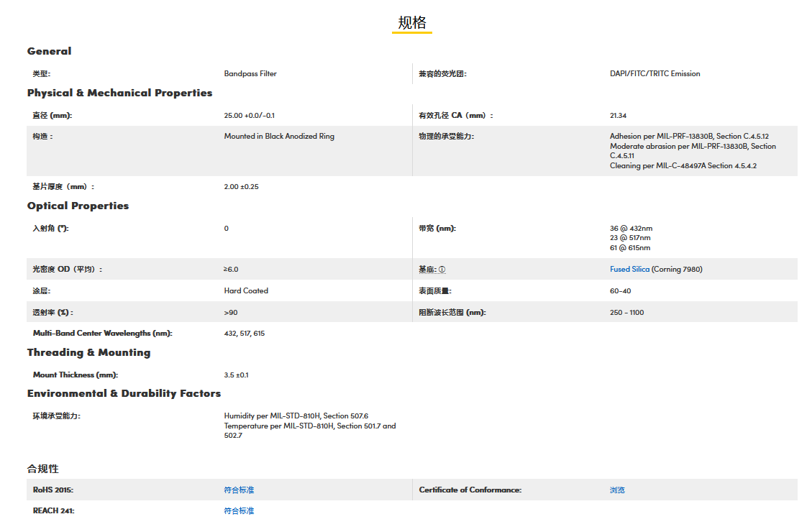Click the 基片厚度 (mm) label

pyautogui.click(x=64, y=187)
